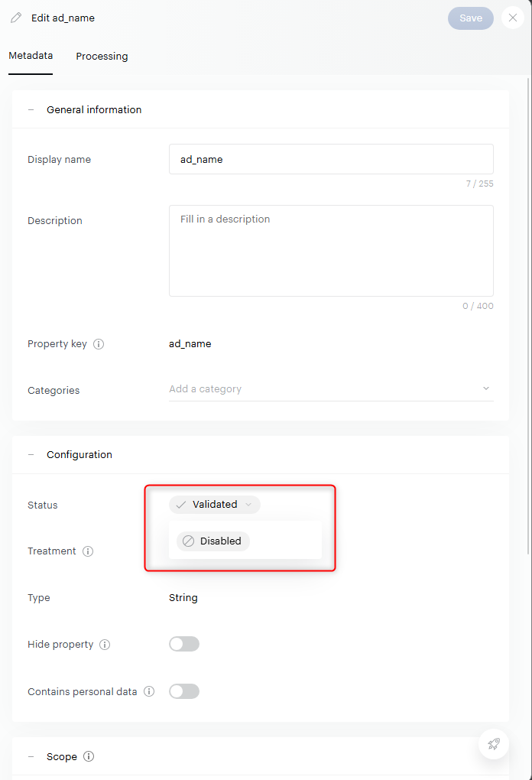Click info icon beside Hide property
The image size is (532, 780).
(105, 645)
